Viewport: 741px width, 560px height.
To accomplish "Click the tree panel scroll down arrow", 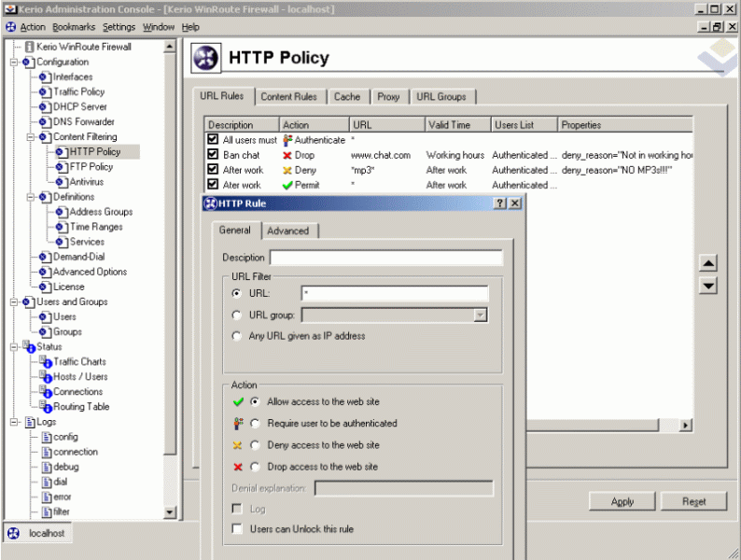I will click(170, 512).
